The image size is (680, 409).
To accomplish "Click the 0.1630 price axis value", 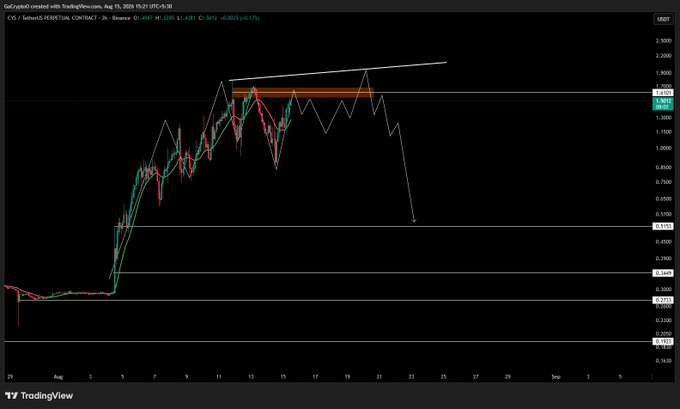I will pos(664,361).
